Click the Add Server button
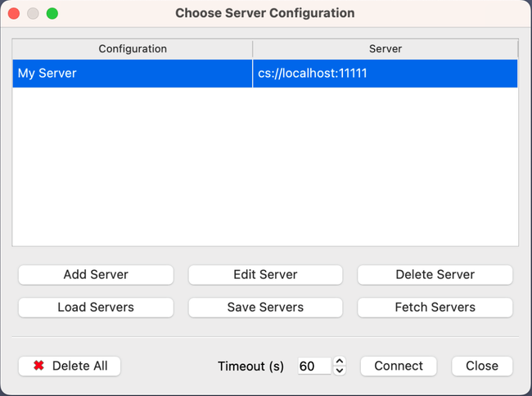Viewport: 532px width, 396px height. pos(96,275)
